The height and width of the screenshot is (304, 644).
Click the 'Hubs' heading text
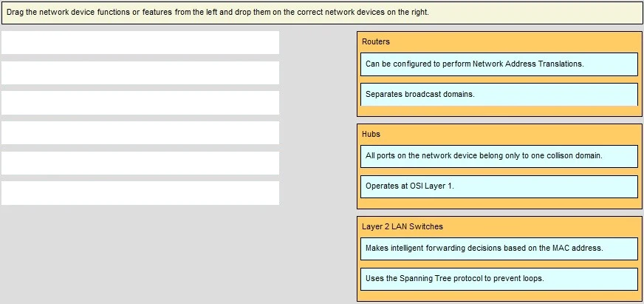pyautogui.click(x=371, y=135)
